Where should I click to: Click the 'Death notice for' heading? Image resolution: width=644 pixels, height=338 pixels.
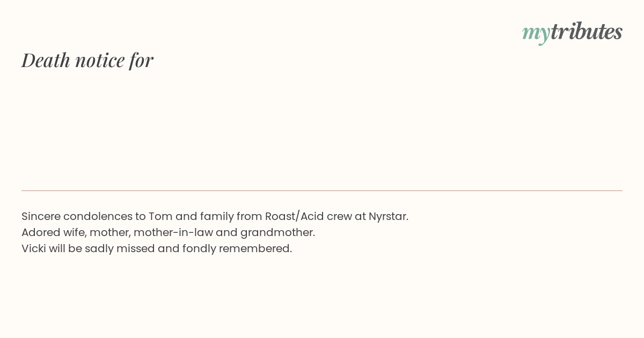87,60
